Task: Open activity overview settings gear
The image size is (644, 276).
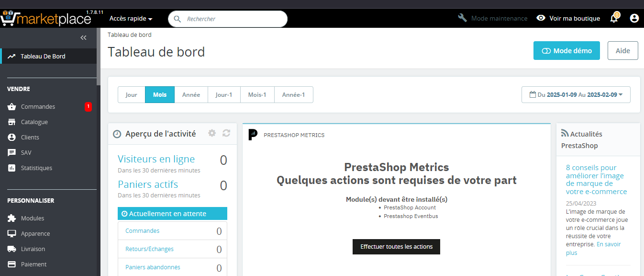Action: [212, 133]
